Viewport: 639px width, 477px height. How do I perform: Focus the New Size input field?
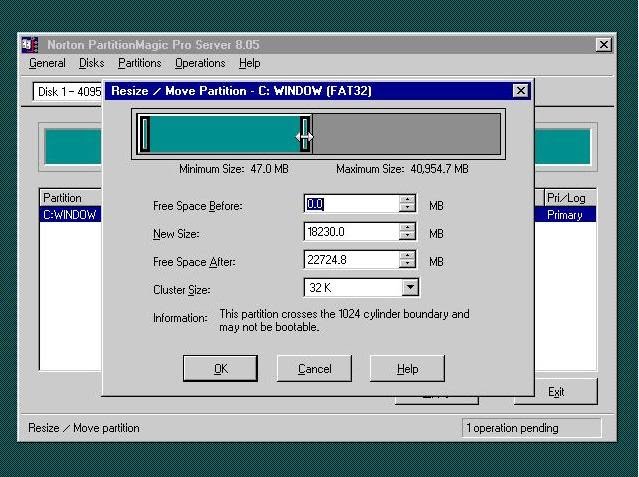[352, 232]
